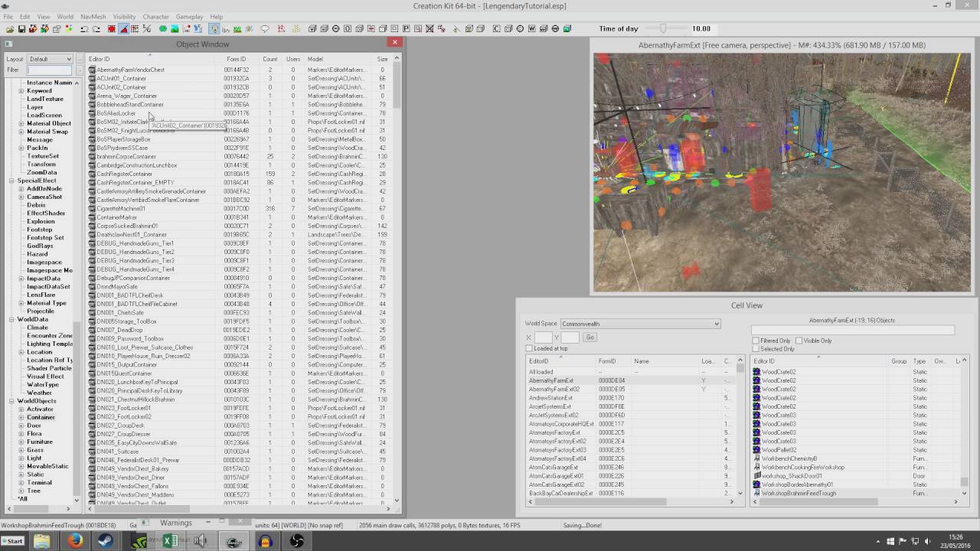Click the Go button in Cell View
Screen dimensions: 980x551
click(x=590, y=337)
